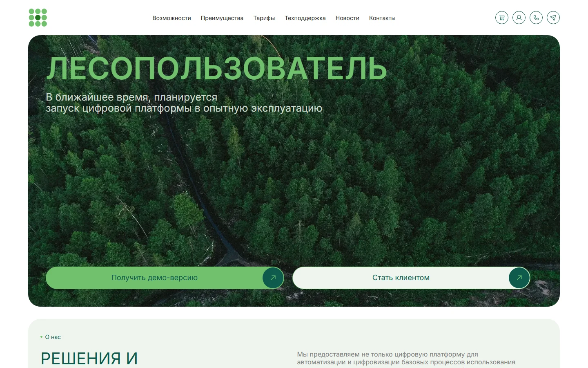The width and height of the screenshot is (588, 368).
Task: Click paragraph starting 'Мы предоставляем не только'
Action: (406, 358)
